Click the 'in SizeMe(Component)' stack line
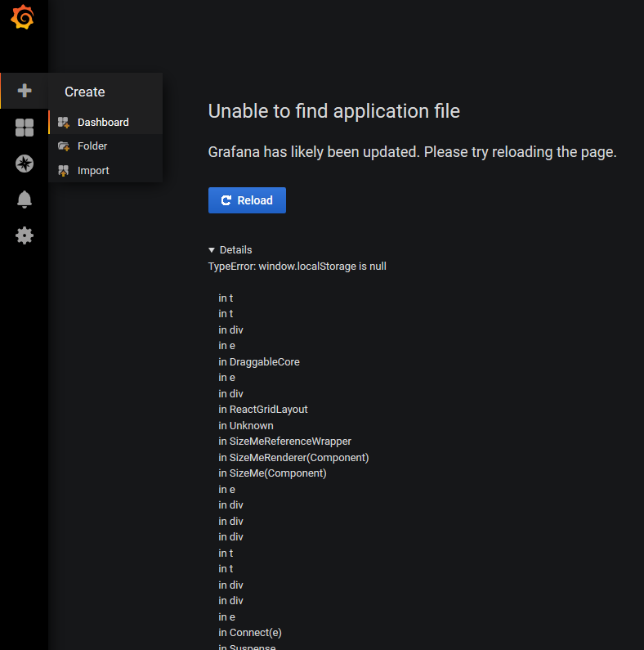Image resolution: width=644 pixels, height=650 pixels. (x=272, y=473)
